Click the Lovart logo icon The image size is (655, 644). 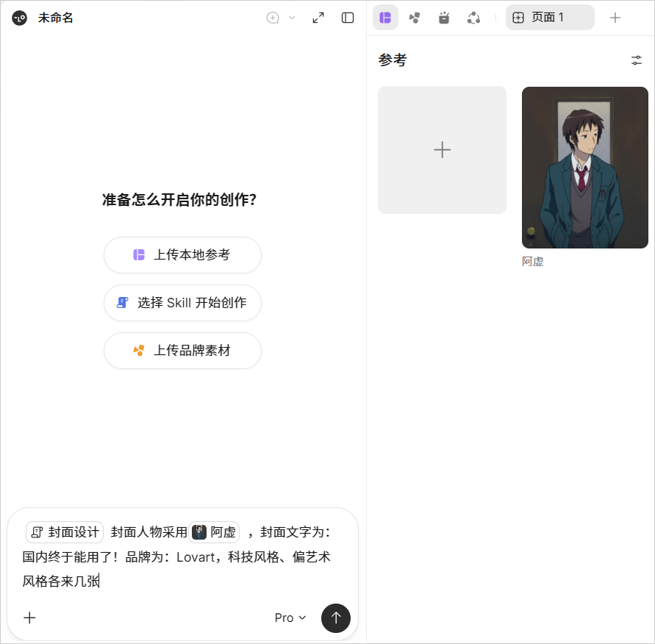click(20, 18)
